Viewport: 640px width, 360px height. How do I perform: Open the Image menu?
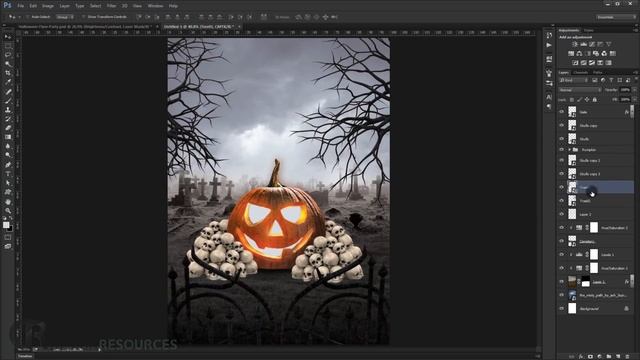pos(48,6)
